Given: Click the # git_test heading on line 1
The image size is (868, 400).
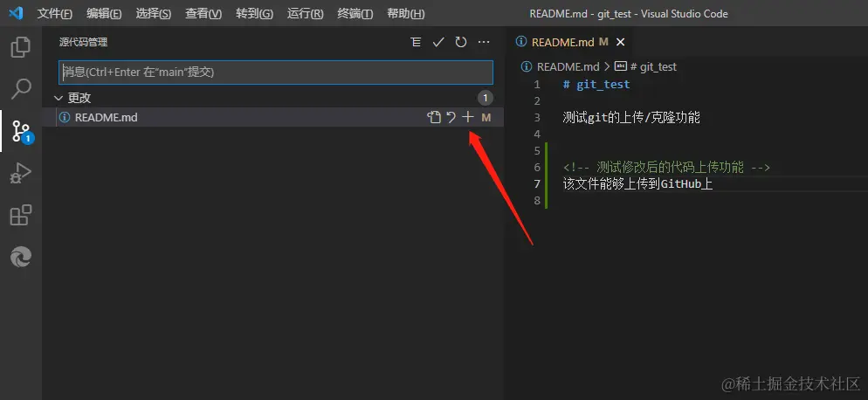Looking at the screenshot, I should pos(596,84).
